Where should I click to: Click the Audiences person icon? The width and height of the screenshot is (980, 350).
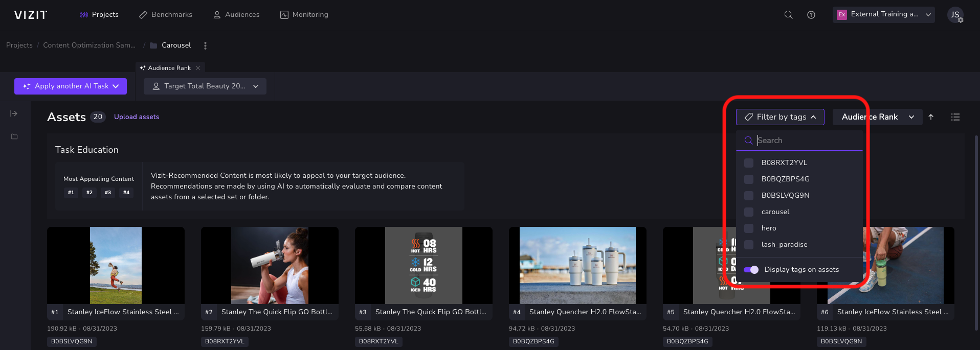coord(217,15)
